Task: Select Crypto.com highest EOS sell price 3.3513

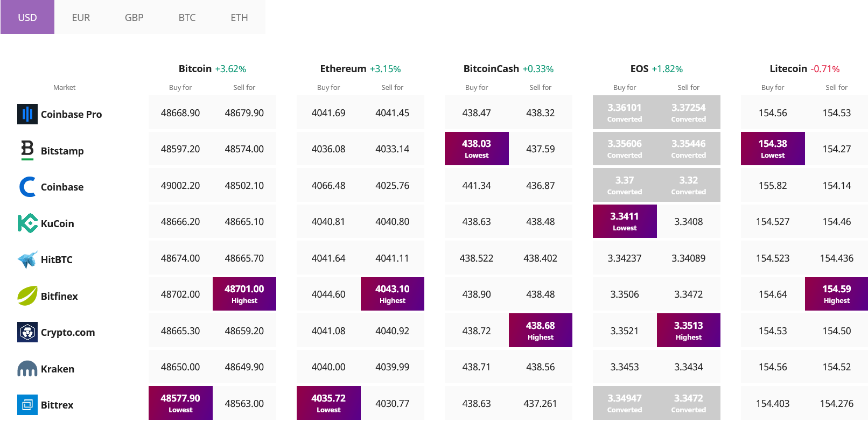Action: 689,330
